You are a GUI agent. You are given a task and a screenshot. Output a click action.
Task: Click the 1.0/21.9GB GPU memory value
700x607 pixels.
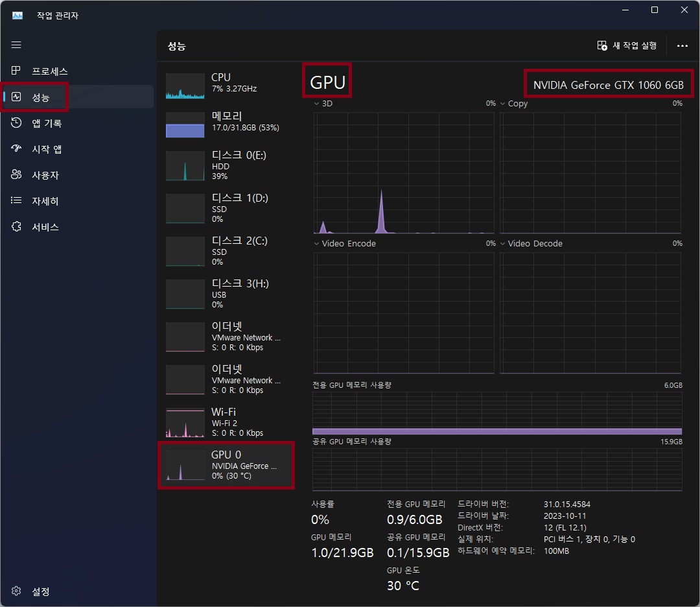pyautogui.click(x=342, y=553)
